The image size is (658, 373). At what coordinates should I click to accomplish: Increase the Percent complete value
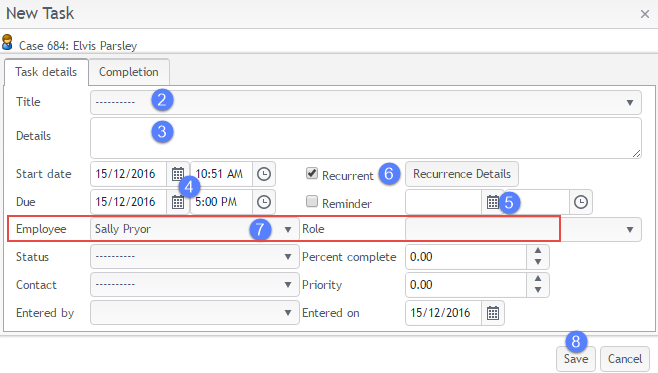(538, 251)
